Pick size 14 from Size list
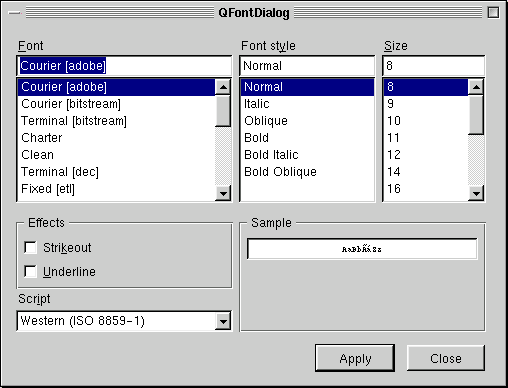This screenshot has height=388, width=508. pos(426,172)
